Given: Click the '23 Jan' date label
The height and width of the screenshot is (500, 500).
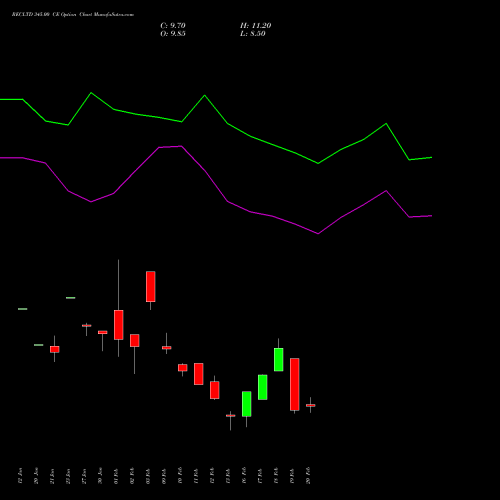Looking at the screenshot, I should pos(68,476).
